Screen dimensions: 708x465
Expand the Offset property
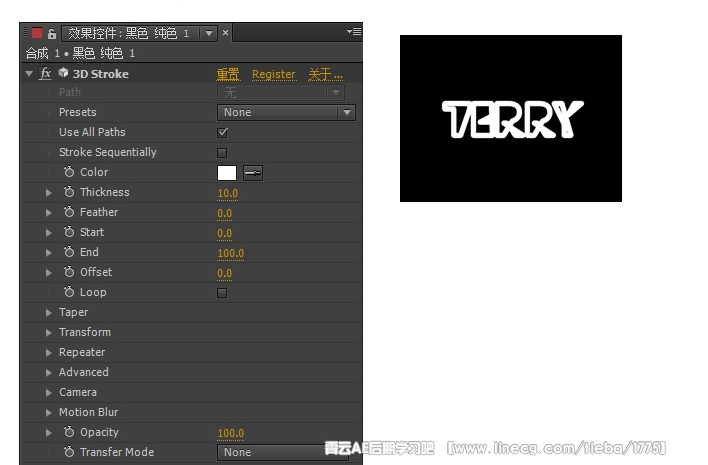[x=49, y=273]
